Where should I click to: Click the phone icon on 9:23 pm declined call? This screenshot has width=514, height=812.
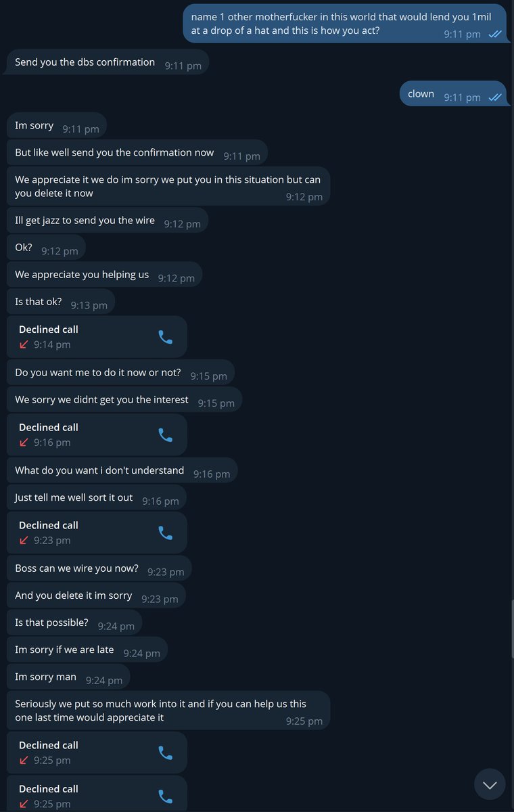165,533
